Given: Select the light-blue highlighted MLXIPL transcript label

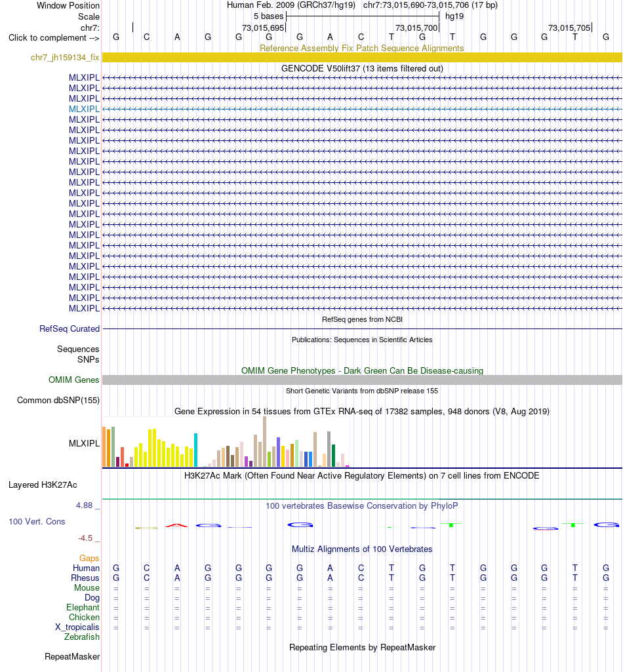Looking at the screenshot, I should tap(84, 109).
